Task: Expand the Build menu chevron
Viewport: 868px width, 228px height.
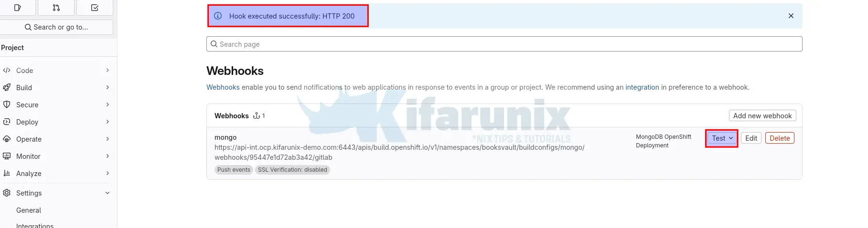Action: point(107,88)
